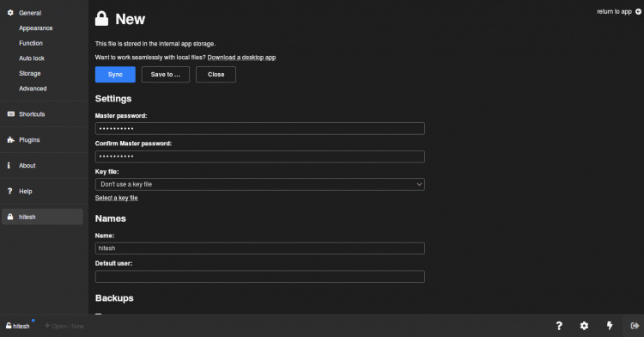
Task: Focus the Default user input field
Action: click(260, 276)
